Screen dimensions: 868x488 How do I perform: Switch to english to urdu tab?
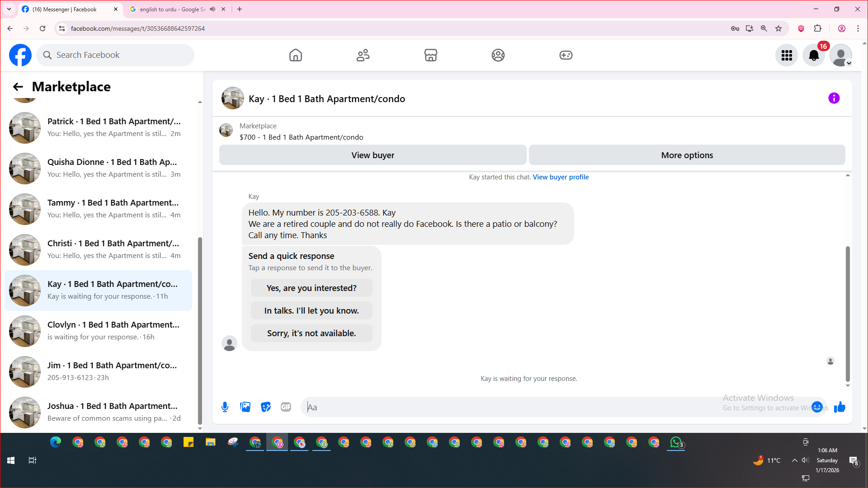172,9
